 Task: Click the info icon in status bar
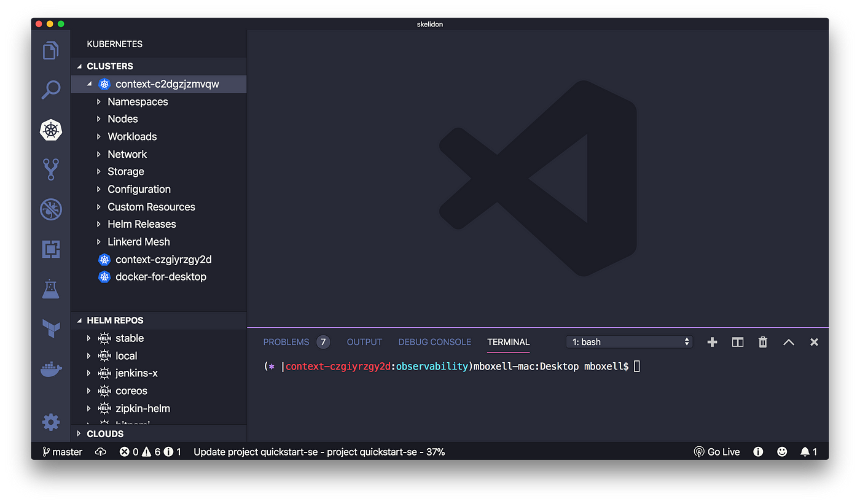(758, 452)
